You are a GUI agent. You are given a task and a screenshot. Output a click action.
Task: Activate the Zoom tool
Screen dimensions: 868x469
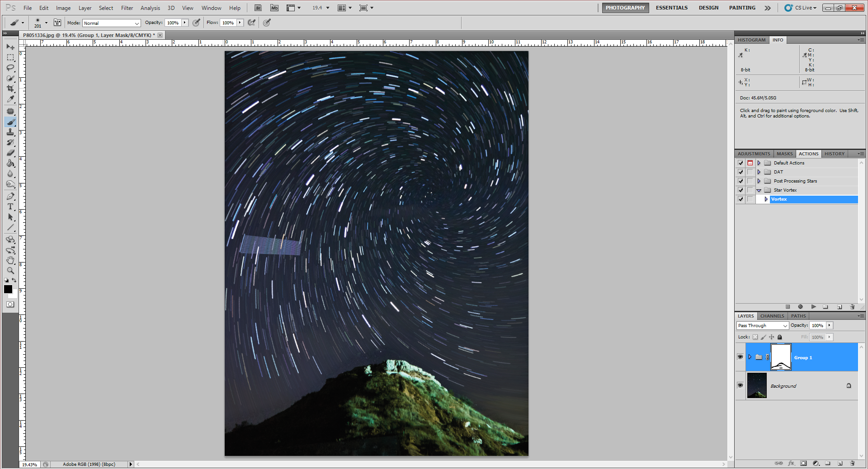[10, 271]
